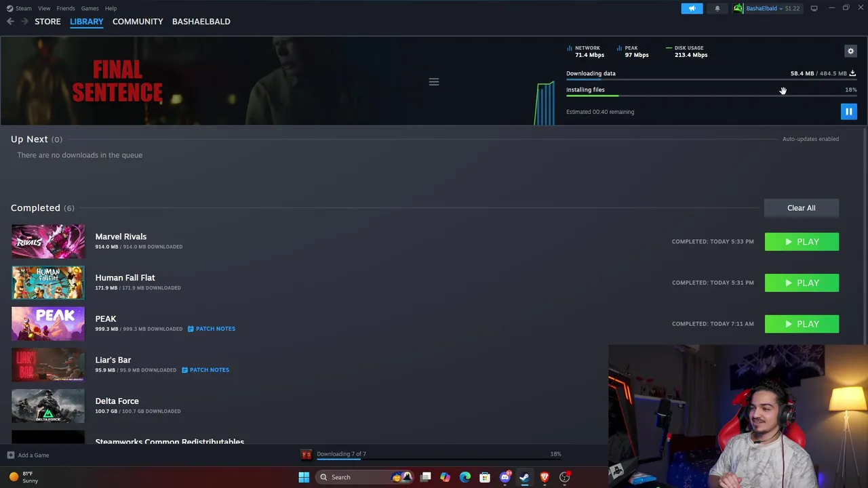Open the BASHAELBALD profile tab

click(x=201, y=22)
